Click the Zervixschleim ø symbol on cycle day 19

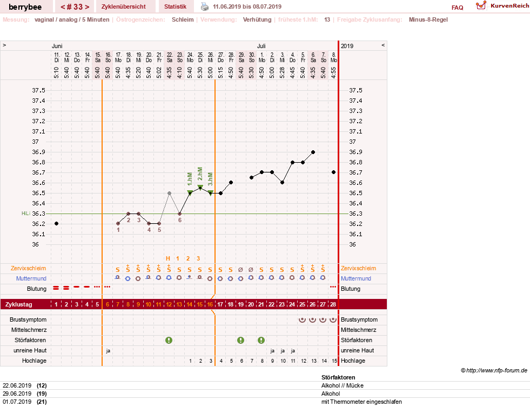[x=240, y=270]
